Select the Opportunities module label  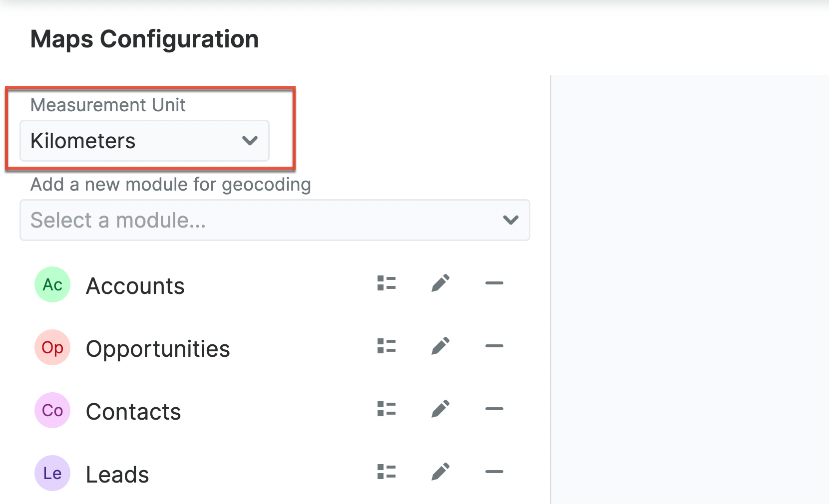tap(158, 349)
